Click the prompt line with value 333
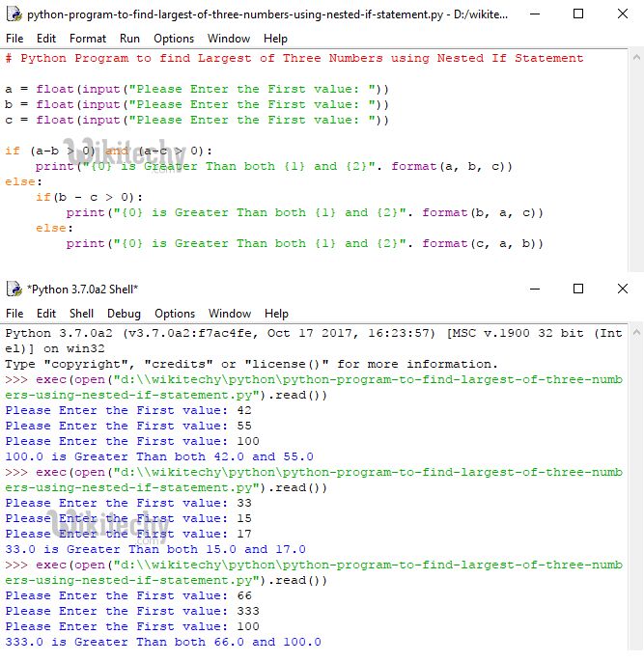Image resolution: width=644 pixels, height=662 pixels. (x=132, y=612)
